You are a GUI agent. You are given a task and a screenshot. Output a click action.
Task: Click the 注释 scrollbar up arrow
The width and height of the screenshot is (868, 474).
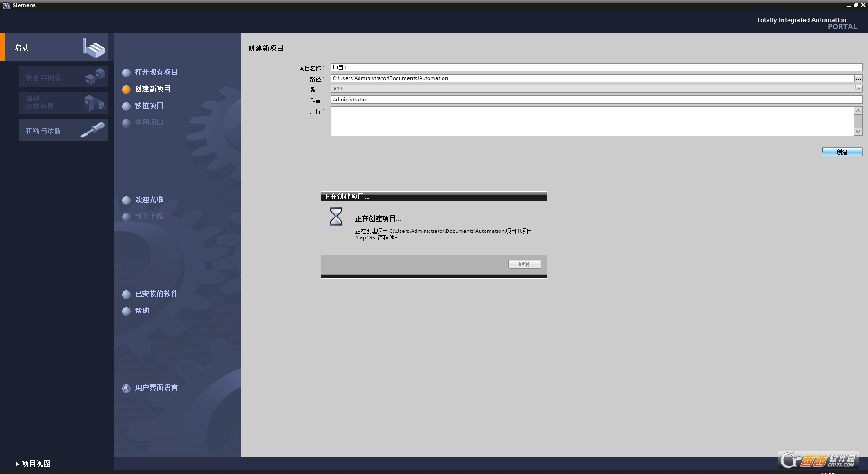[858, 111]
